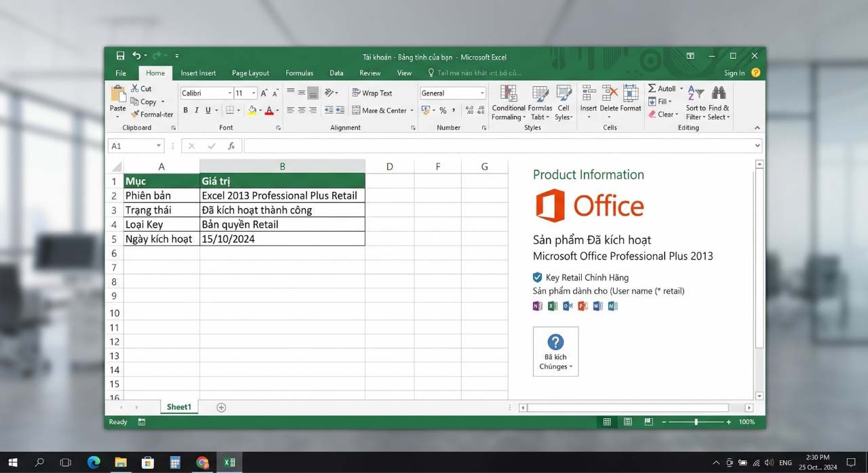Image resolution: width=868 pixels, height=473 pixels.
Task: Zoom out with the minus icon
Action: coord(664,422)
